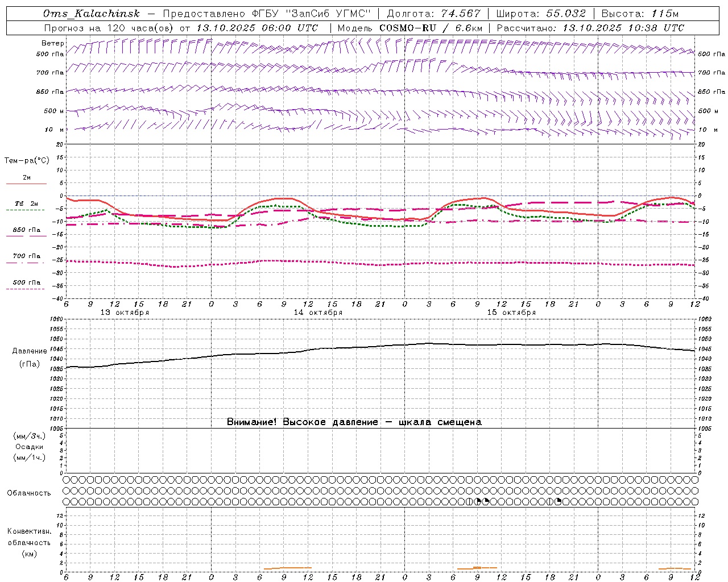Click the 15 октября date label

511,313
